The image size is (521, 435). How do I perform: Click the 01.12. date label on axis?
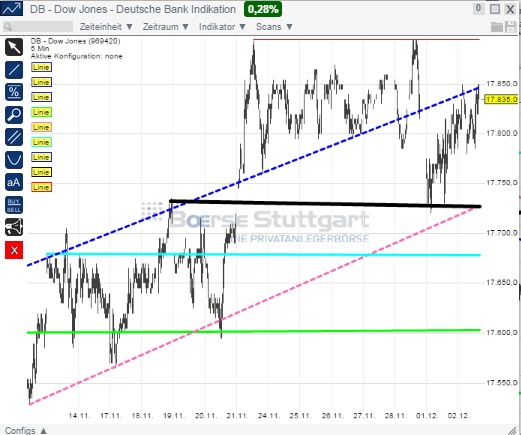(427, 416)
